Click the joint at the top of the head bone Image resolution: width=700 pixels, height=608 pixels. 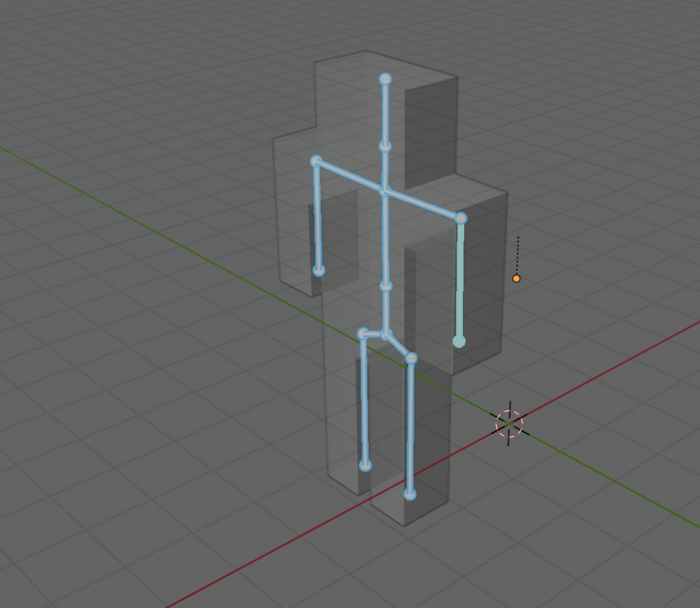point(385,79)
